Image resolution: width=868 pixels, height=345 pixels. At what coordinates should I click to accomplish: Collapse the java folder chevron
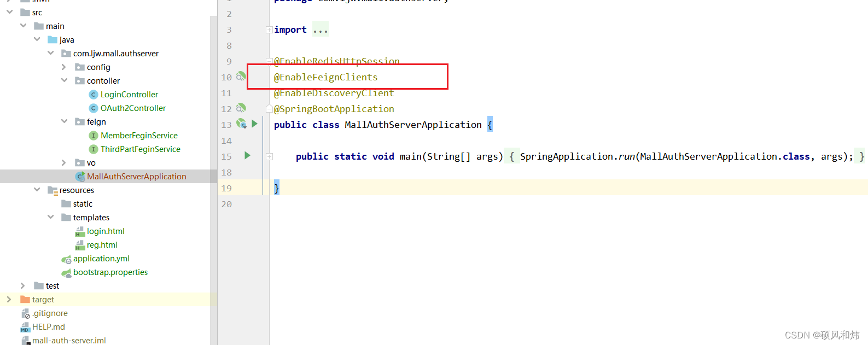click(x=37, y=39)
